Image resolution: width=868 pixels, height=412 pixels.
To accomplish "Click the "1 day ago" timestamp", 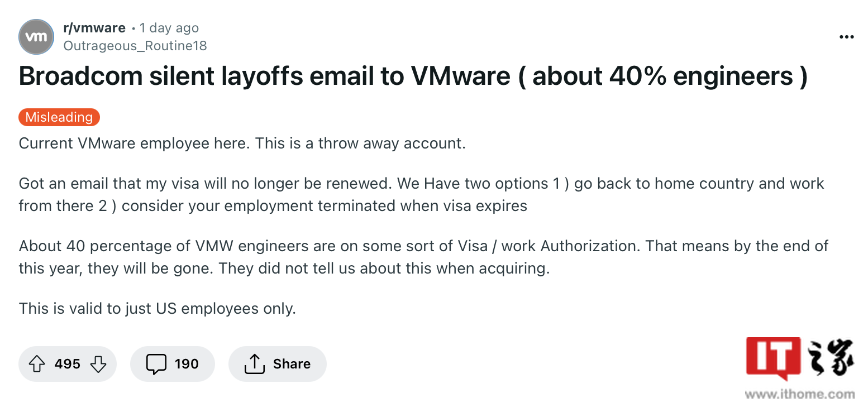I will click(x=169, y=28).
